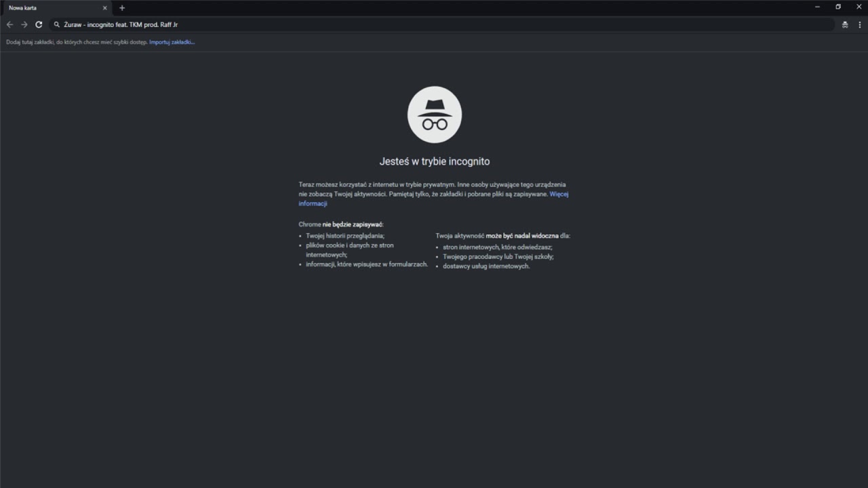Open the Chrome three-dot menu
Image resolution: width=868 pixels, height=488 pixels.
click(x=860, y=24)
